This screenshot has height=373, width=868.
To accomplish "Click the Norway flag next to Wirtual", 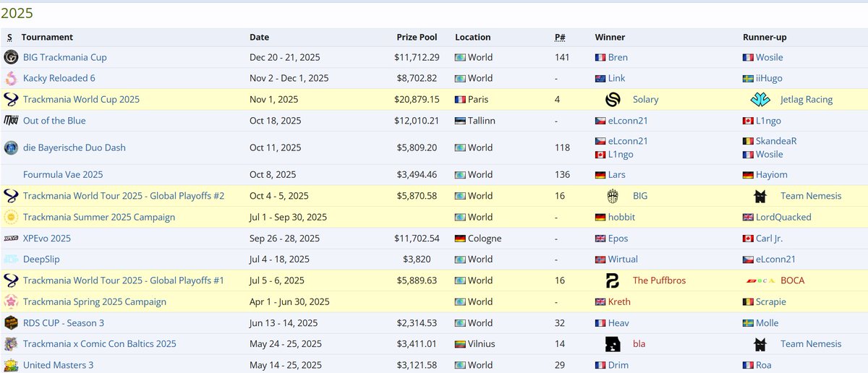I will [x=600, y=259].
